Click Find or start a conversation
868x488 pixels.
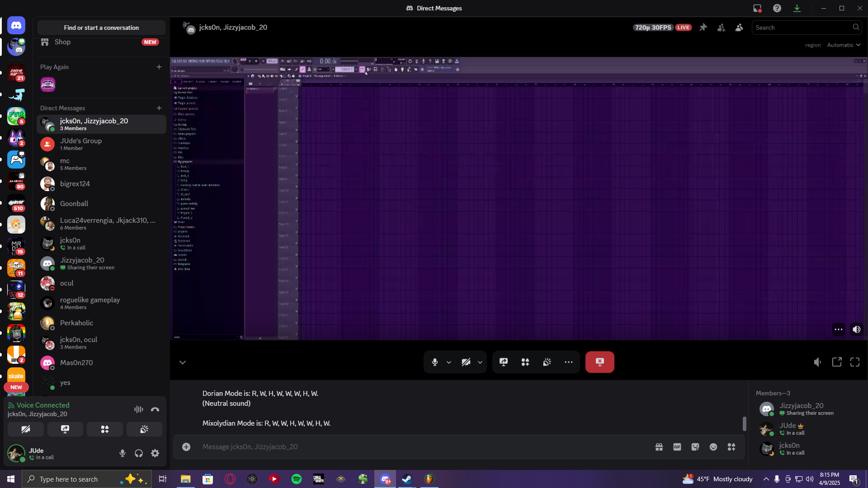pos(101,28)
